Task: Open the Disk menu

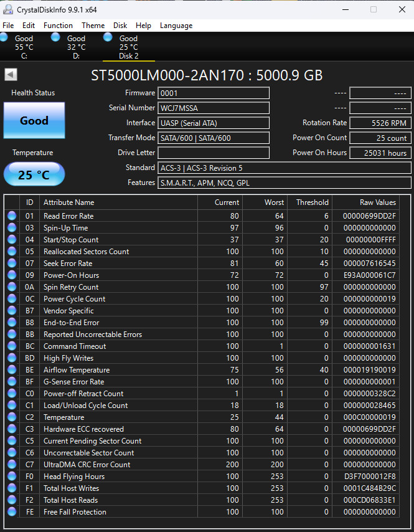Action: 120,26
